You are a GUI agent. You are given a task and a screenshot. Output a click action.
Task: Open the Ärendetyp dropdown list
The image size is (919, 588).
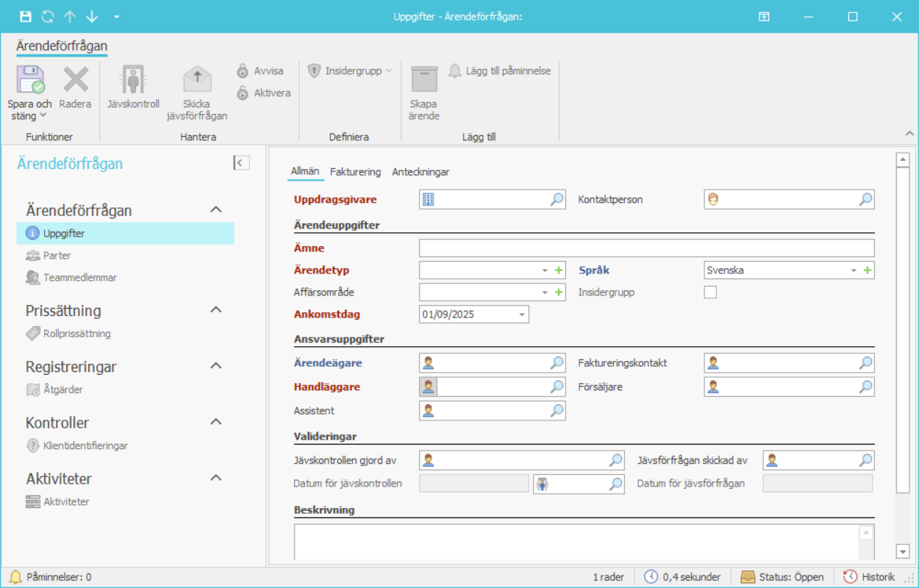coord(545,270)
